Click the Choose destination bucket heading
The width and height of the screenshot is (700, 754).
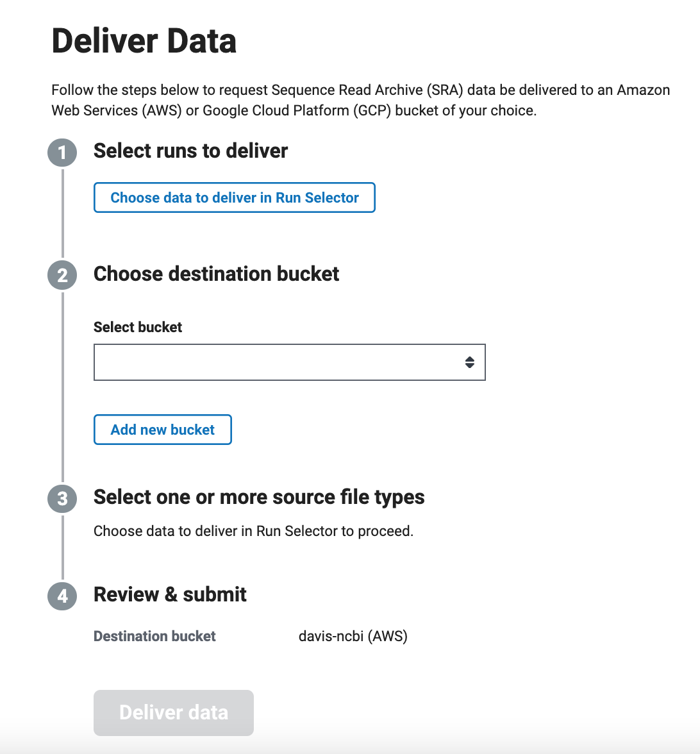click(217, 274)
